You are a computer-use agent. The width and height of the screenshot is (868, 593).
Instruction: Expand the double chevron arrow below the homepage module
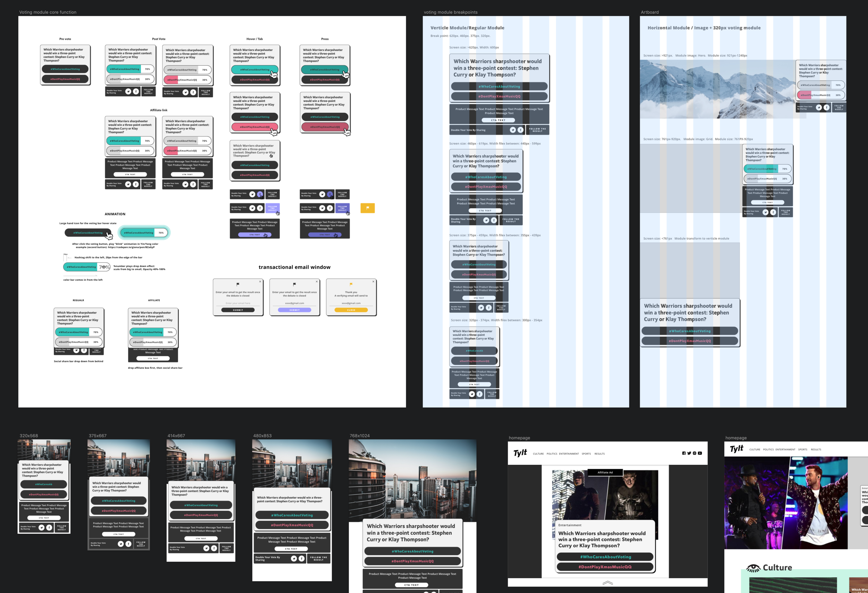608,583
